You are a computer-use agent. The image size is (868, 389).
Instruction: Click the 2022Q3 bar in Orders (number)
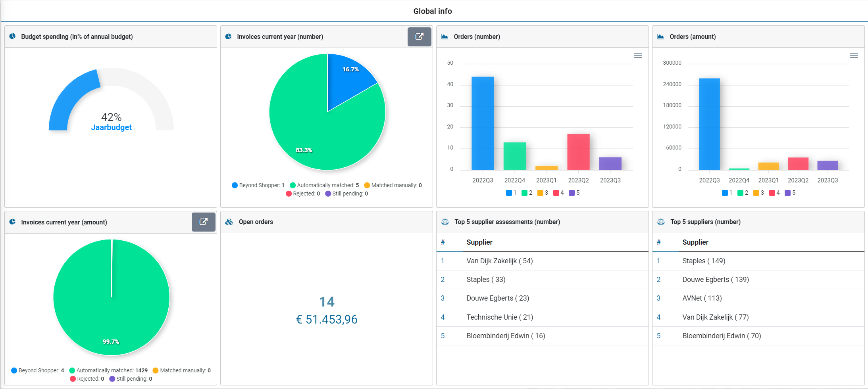(x=483, y=123)
